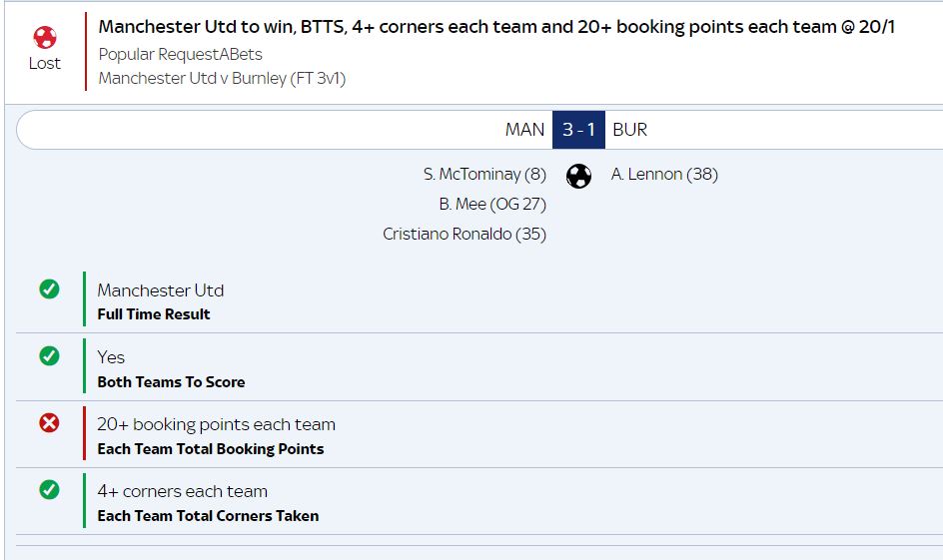Image resolution: width=943 pixels, height=560 pixels.
Task: Click the MAN team abbreviation
Action: pos(524,129)
